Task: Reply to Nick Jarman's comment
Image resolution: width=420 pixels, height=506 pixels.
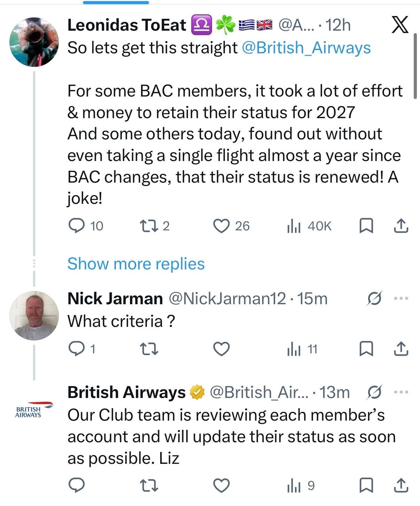Action: [x=76, y=349]
